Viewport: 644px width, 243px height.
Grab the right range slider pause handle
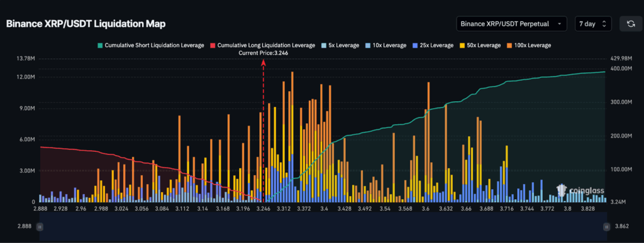click(607, 226)
